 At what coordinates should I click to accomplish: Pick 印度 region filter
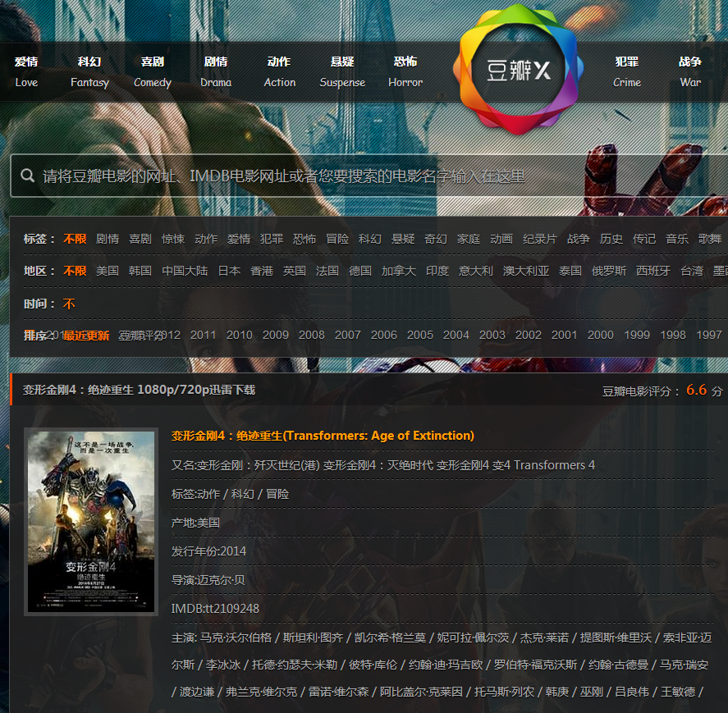point(437,271)
